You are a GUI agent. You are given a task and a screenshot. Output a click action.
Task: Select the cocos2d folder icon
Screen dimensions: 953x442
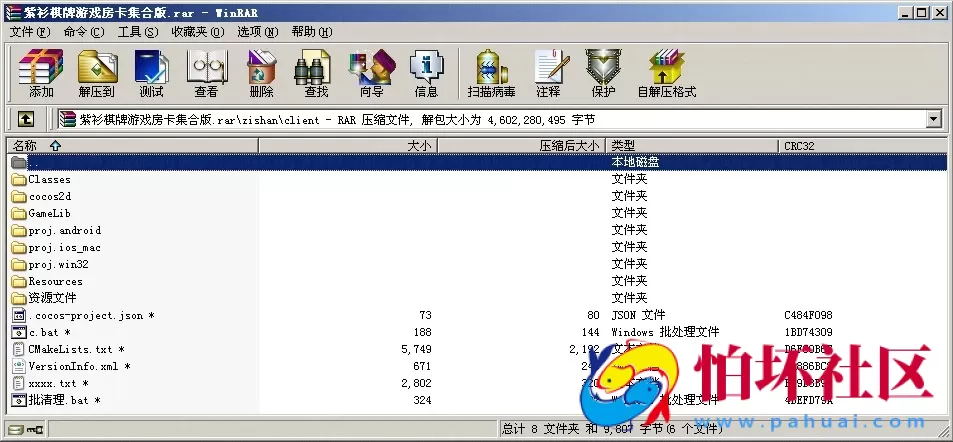(19, 196)
